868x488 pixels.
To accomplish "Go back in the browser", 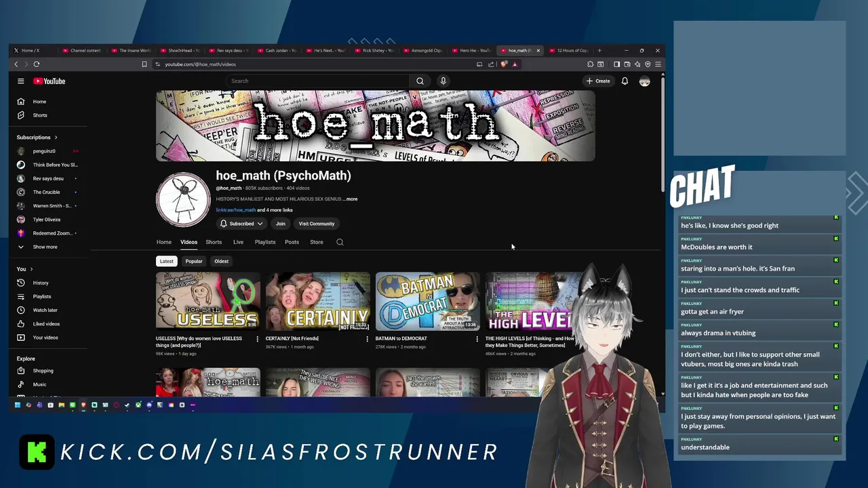I will (x=16, y=64).
